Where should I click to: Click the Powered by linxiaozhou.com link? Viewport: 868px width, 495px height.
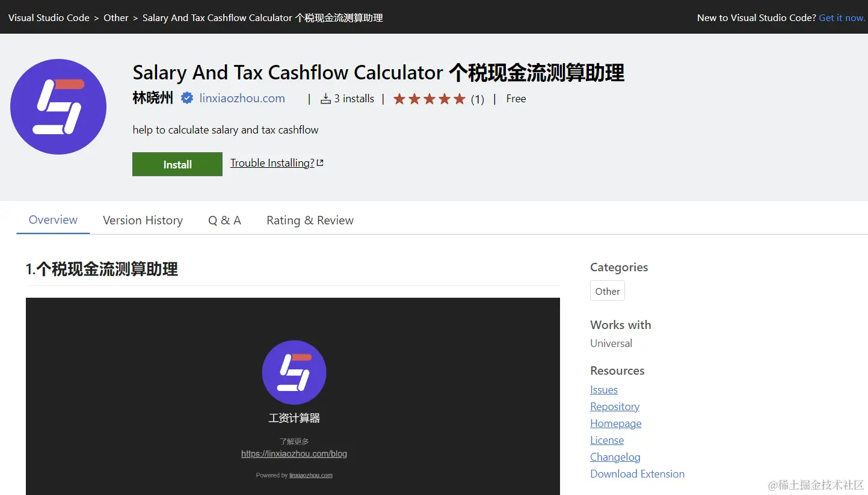(x=311, y=475)
